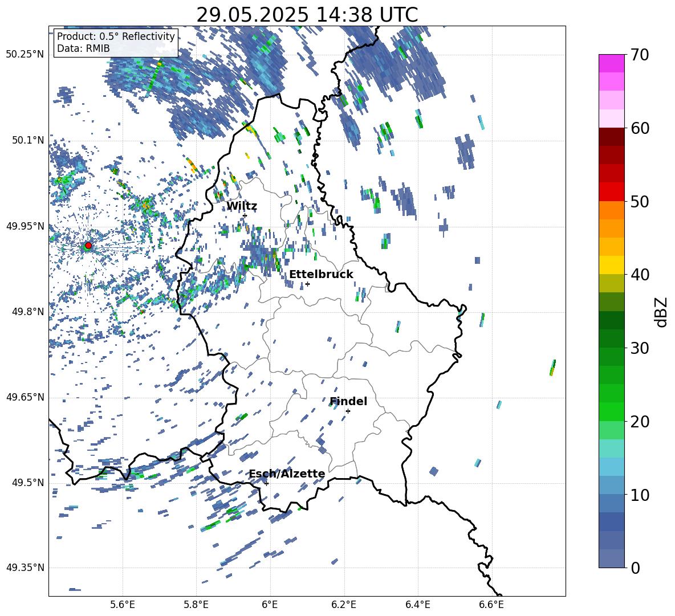Click the colorbar tick label 70

pos(640,55)
